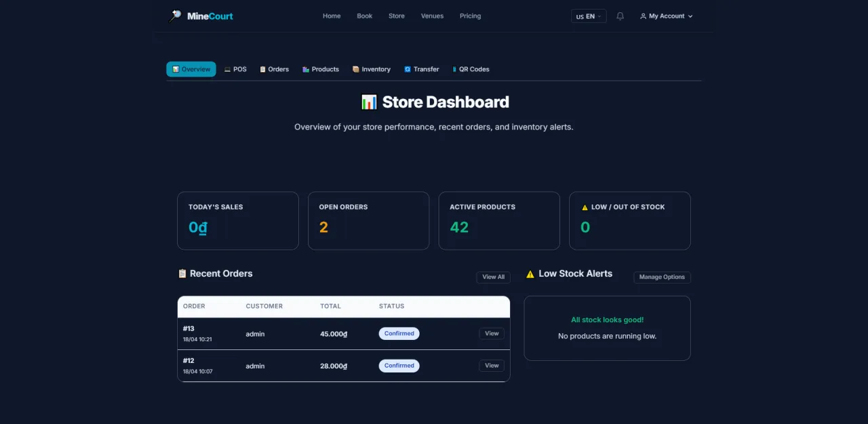Screen dimensions: 868x424
Task: Click customer admin on order #12
Action: (x=255, y=366)
